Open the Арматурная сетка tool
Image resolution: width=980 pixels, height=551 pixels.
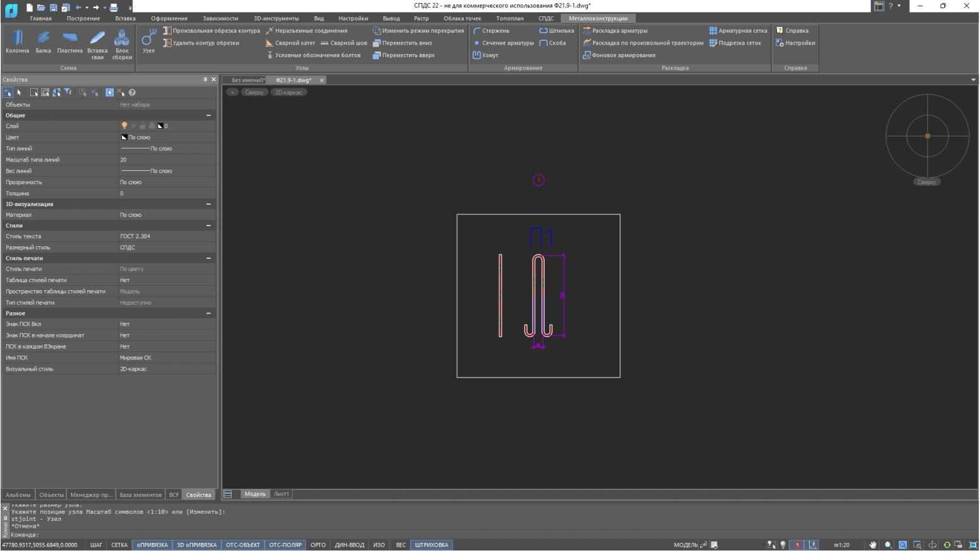[x=738, y=31]
